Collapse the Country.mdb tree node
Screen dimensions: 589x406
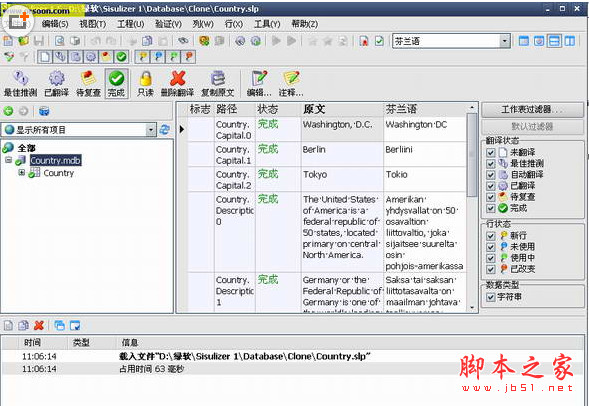coord(9,160)
